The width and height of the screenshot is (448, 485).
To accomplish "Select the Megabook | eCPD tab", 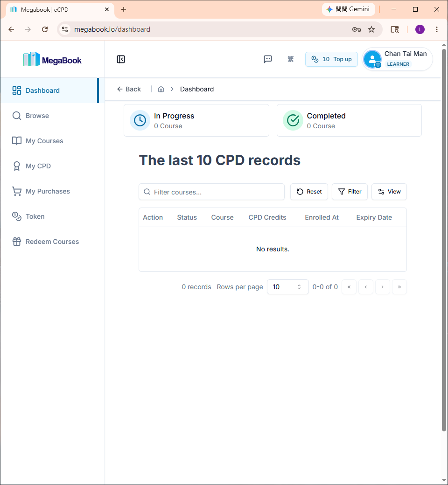I will (x=60, y=10).
